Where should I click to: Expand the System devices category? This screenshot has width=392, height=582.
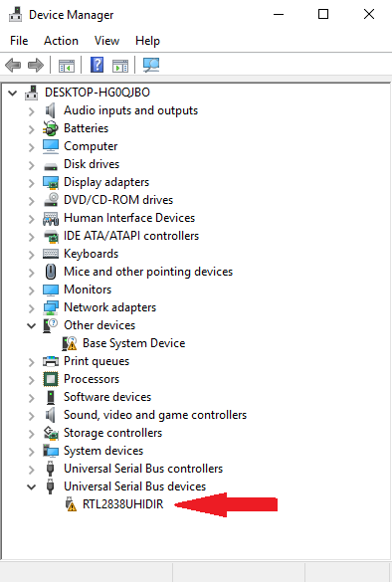coord(32,452)
